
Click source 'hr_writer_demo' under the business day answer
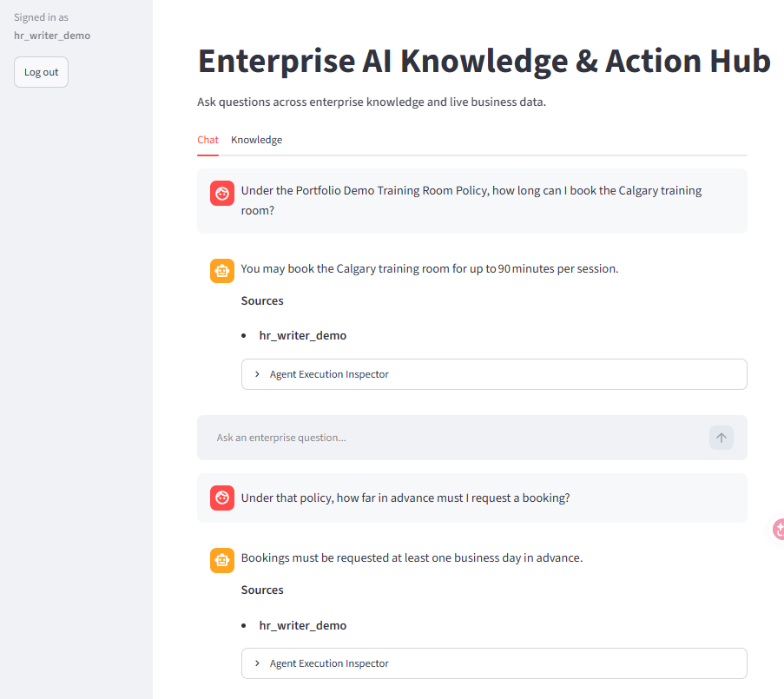[302, 625]
